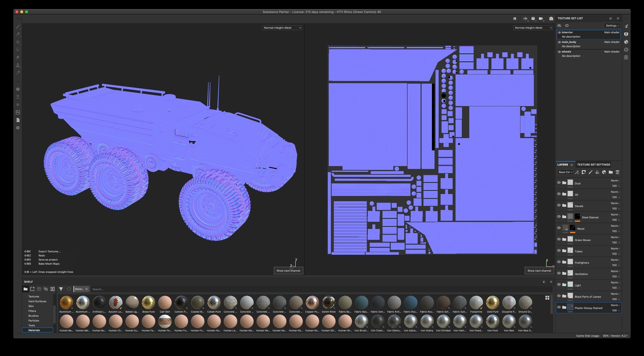The height and width of the screenshot is (356, 644).
Task: Open camera settings video icon
Action: point(541,19)
